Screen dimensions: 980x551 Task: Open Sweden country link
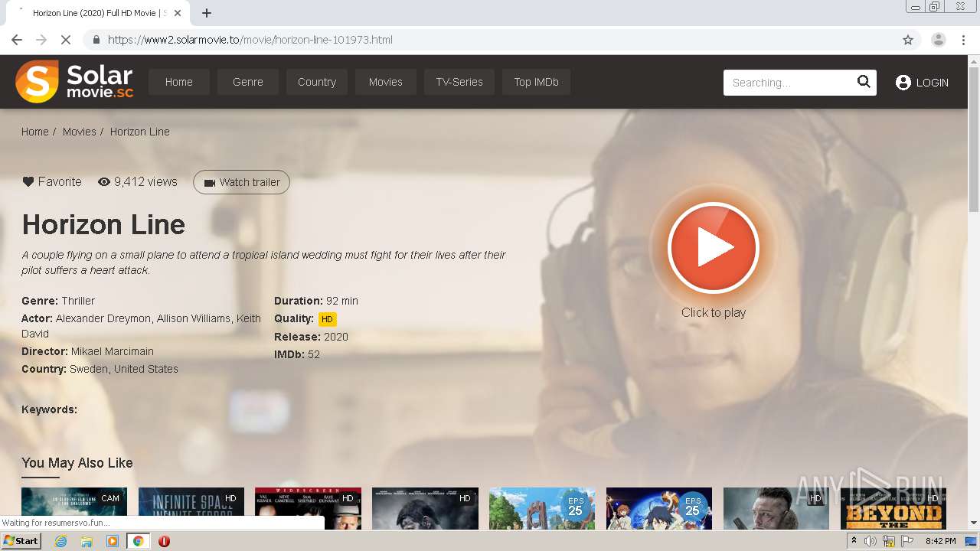coord(90,369)
